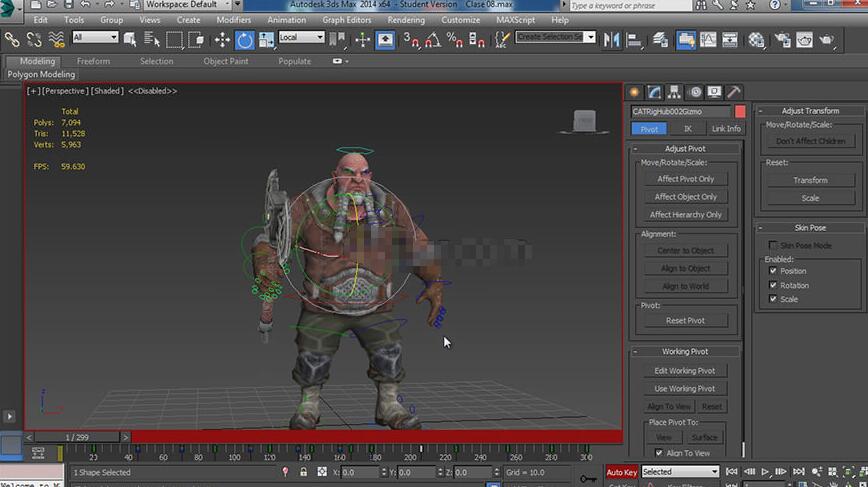Switch to the Hierarchy command panel
This screenshot has height=487, width=868.
(674, 92)
